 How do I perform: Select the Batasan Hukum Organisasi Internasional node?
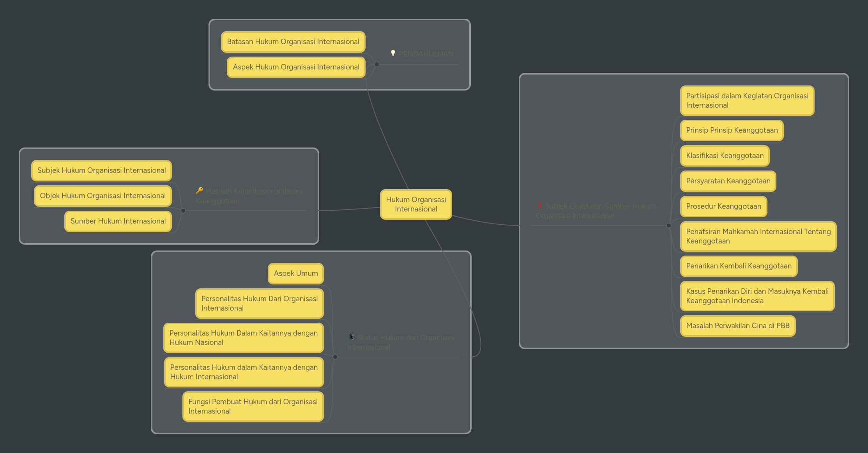tap(293, 41)
